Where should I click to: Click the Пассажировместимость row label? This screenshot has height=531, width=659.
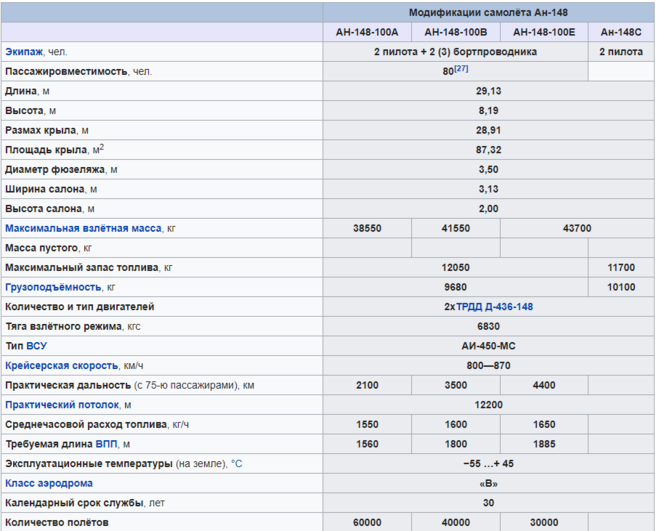point(66,71)
